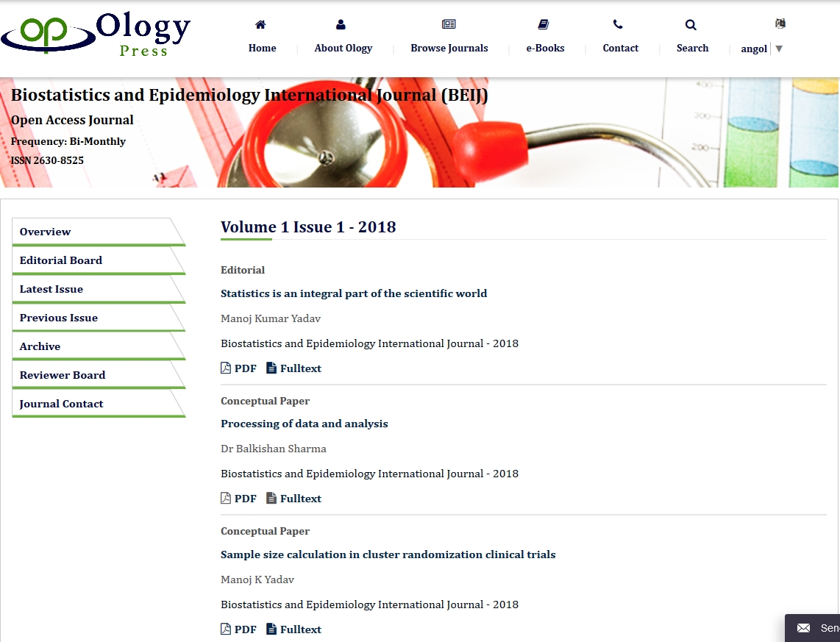Click Fulltext icon for Processing of data paper
The image size is (840, 642).
click(x=271, y=498)
